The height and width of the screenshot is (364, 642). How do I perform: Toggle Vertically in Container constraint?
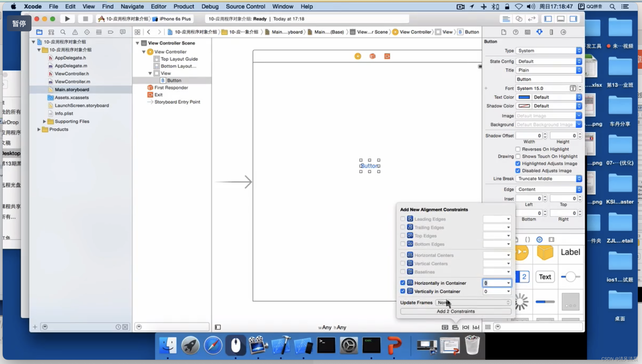point(403,291)
